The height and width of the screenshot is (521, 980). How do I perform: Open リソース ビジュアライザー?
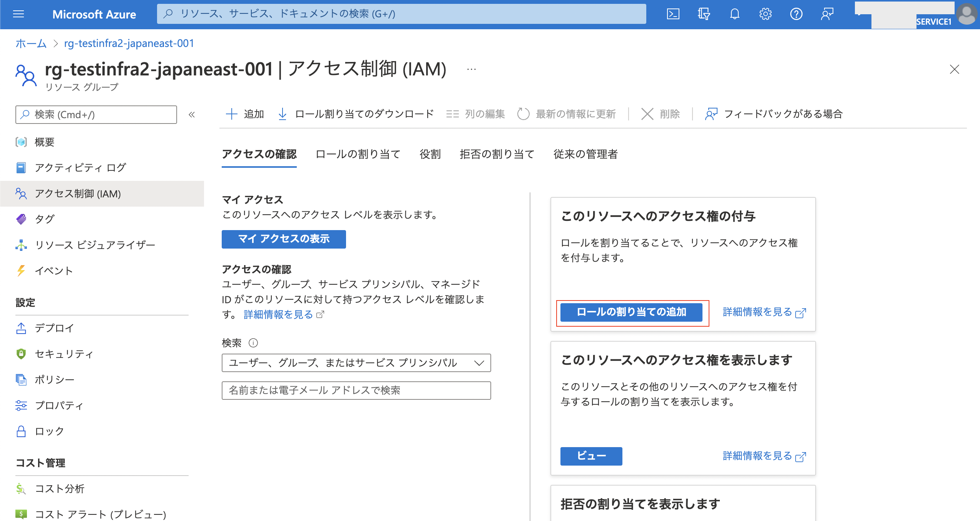95,245
